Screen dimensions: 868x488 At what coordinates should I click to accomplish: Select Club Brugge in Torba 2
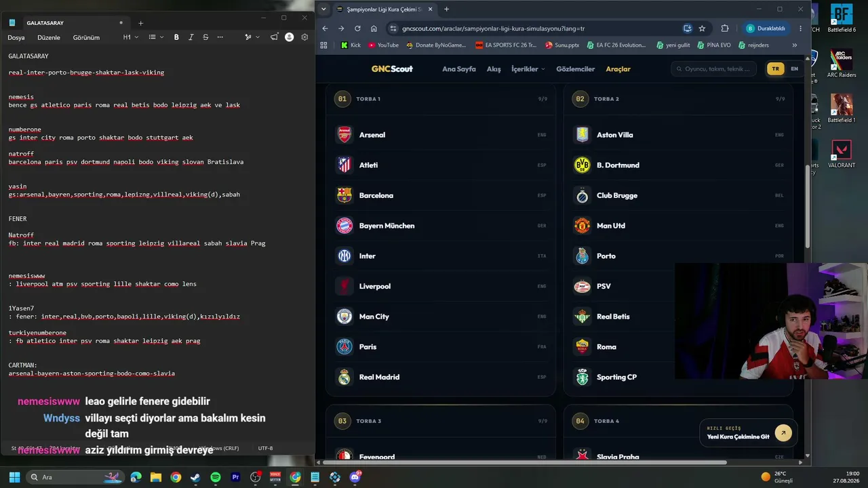tap(678, 195)
